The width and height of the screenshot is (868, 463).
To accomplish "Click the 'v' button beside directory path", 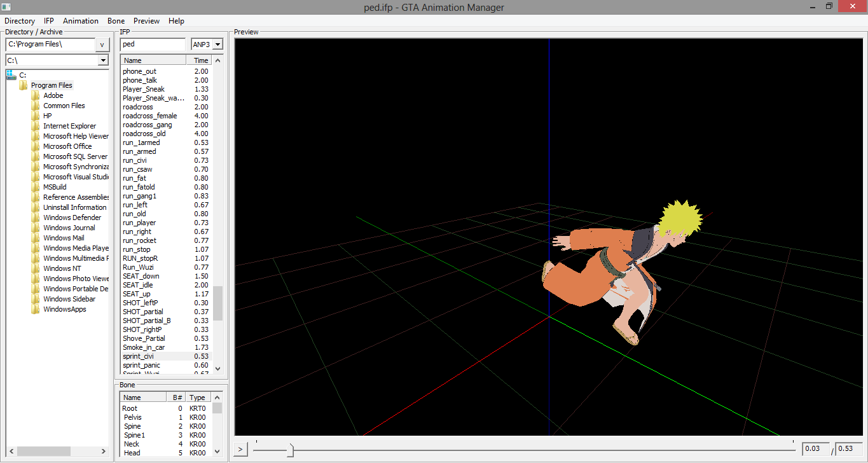I will coord(102,45).
